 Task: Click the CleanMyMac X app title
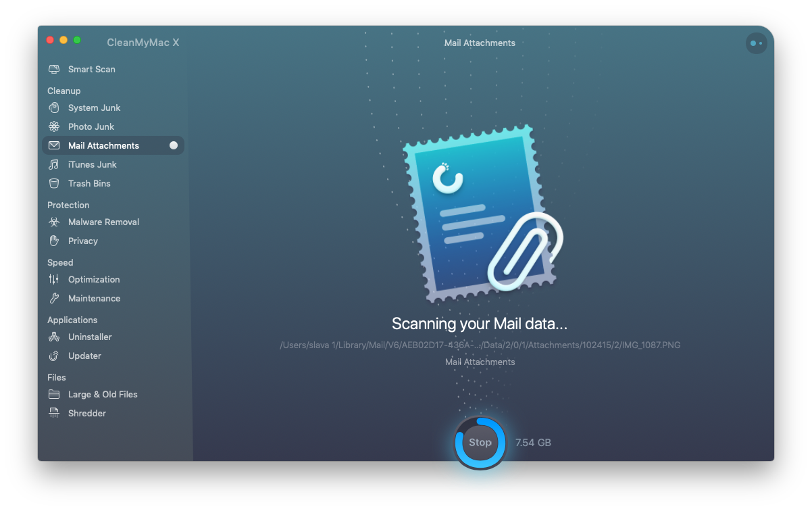[143, 43]
